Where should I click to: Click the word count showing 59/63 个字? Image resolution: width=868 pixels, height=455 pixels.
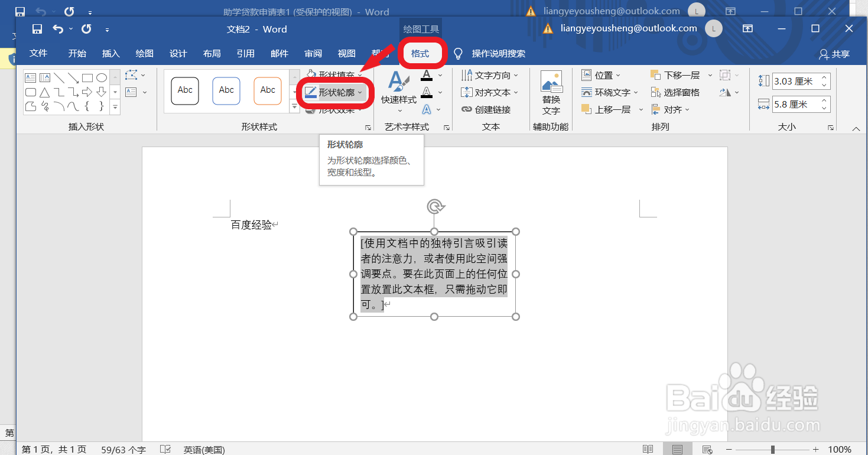click(x=123, y=449)
